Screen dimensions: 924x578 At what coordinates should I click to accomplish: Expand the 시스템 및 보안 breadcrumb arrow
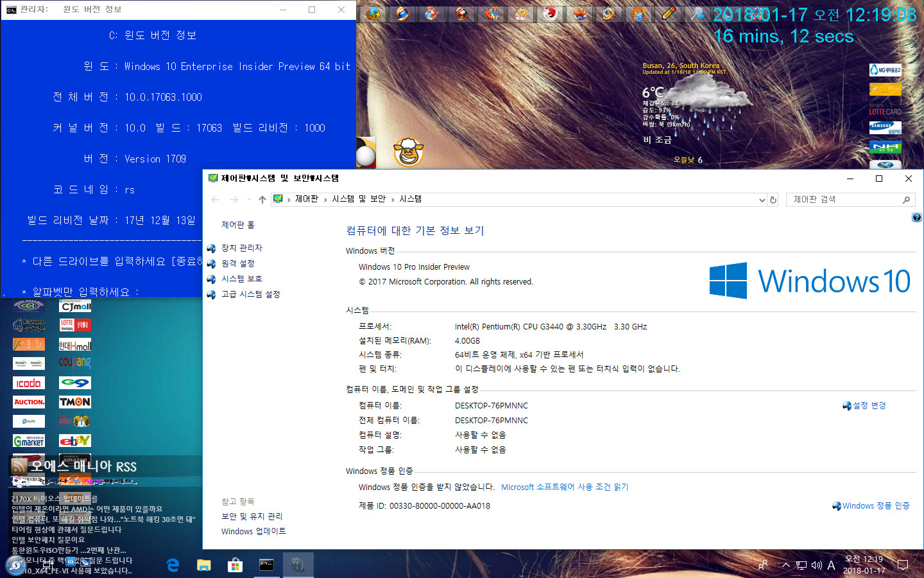pos(393,200)
